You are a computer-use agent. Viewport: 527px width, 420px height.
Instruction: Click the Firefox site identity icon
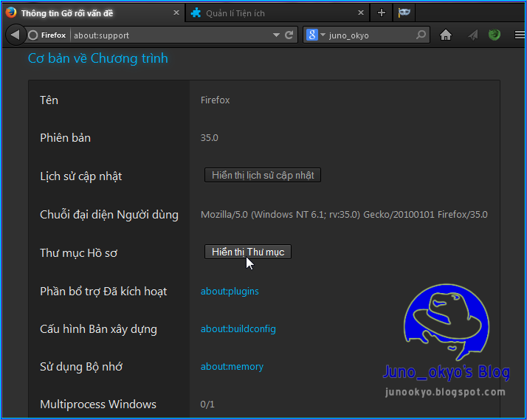point(33,35)
